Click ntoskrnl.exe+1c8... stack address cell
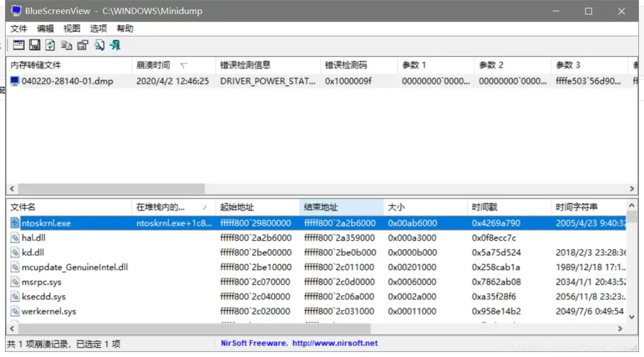 click(174, 223)
